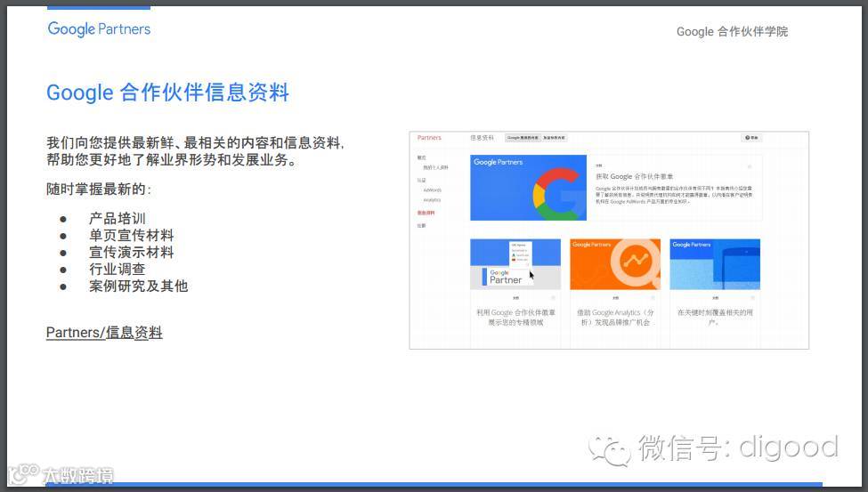
Task: Click the 获取 Google 合作伙伴徽章 heading
Action: 635,176
